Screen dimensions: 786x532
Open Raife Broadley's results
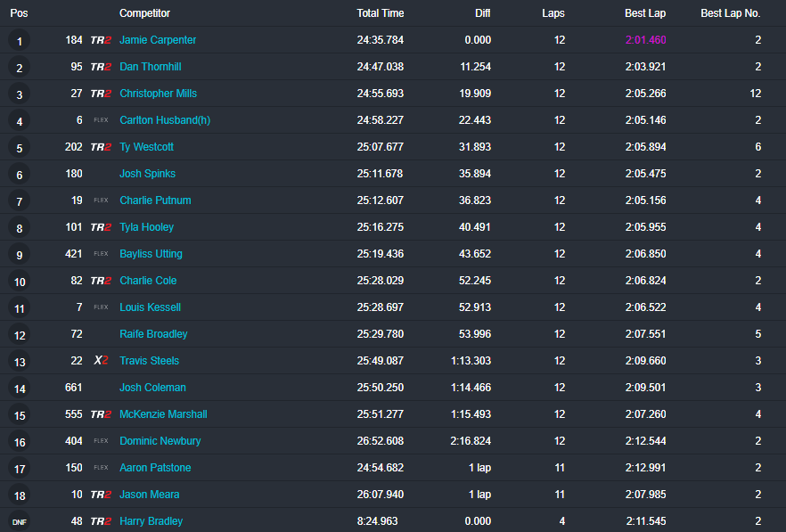153,334
